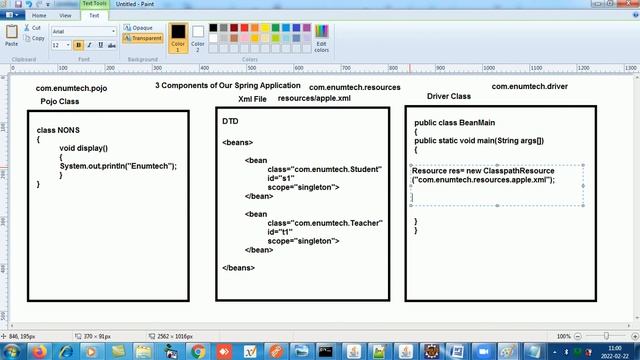Screen dimensions: 640x360
Task: Select Color 1 foreground button
Action: click(x=178, y=38)
